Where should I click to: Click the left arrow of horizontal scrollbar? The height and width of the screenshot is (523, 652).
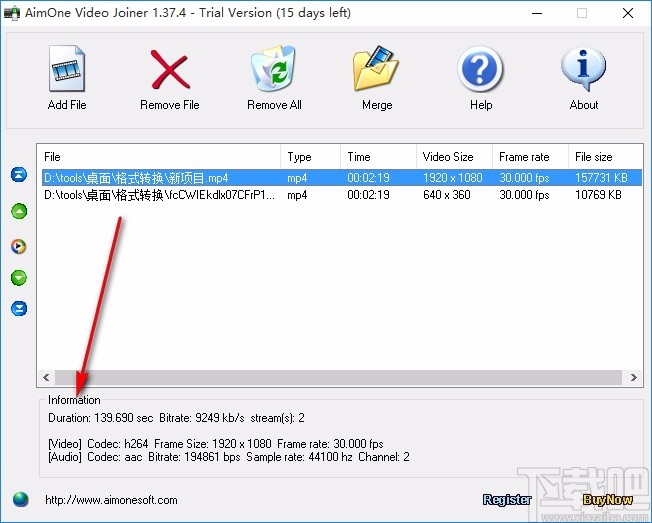tap(46, 377)
